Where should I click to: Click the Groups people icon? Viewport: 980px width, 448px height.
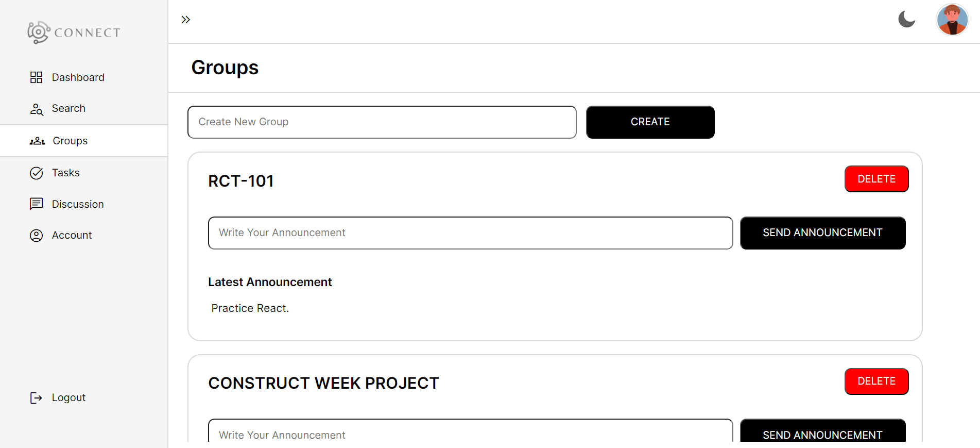[x=37, y=141]
